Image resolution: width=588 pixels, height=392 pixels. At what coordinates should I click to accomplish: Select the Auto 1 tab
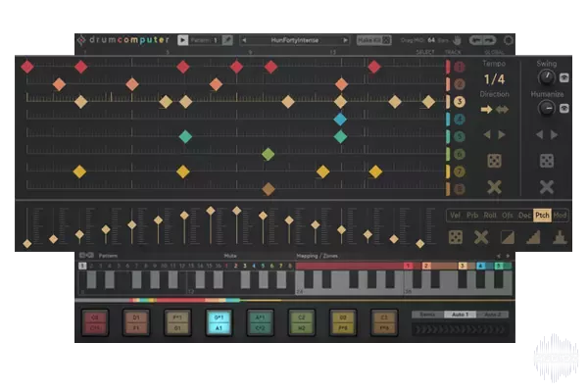pos(460,315)
